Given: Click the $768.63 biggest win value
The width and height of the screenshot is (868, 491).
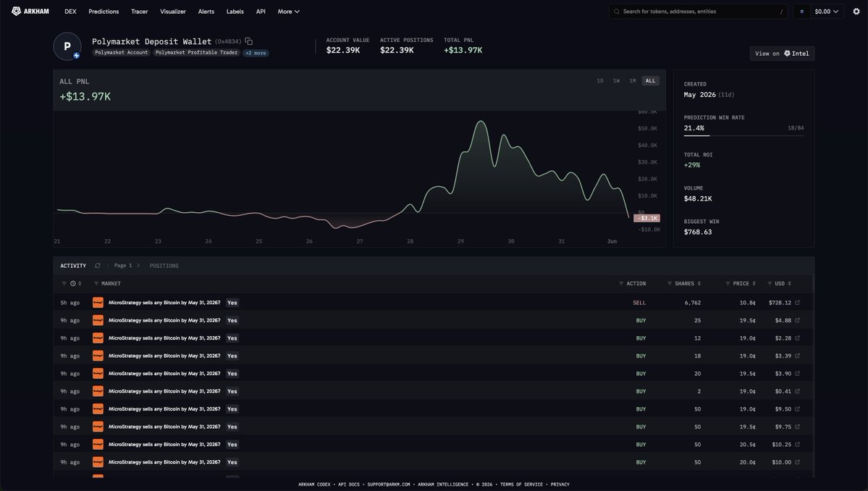Looking at the screenshot, I should click(x=697, y=232).
